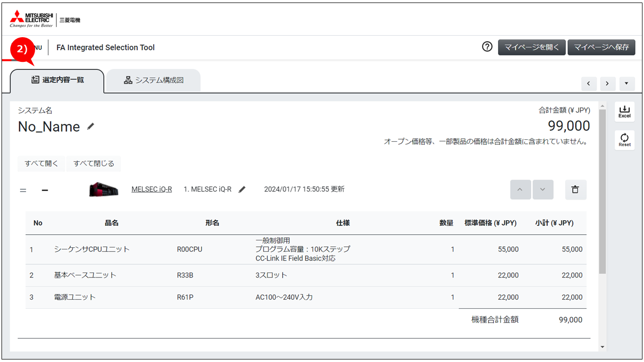Image resolution: width=644 pixels, height=362 pixels.
Task: Click pencil icon next to 1. MELSEC iQ-R
Action: click(x=242, y=190)
